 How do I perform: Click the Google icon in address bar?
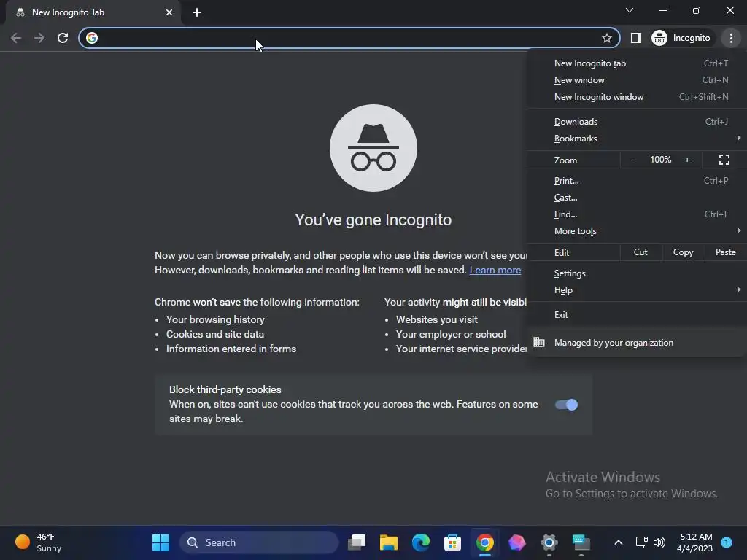(x=92, y=38)
